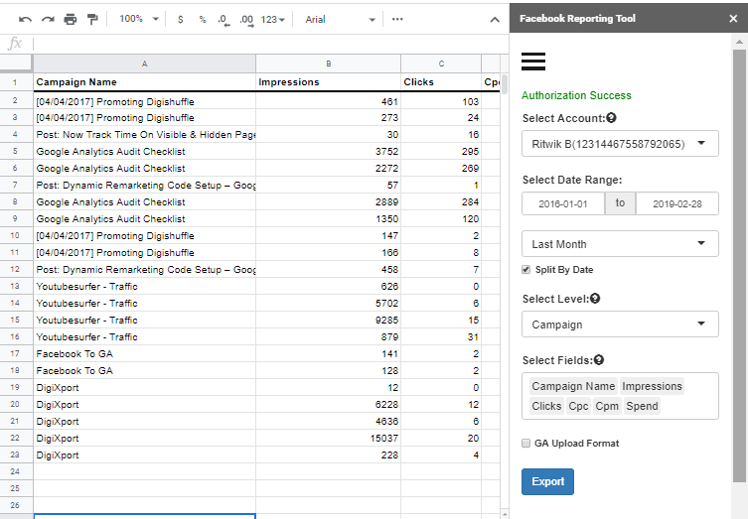The image size is (748, 519).
Task: Click Campaign Name cell in row 13
Action: (x=144, y=286)
